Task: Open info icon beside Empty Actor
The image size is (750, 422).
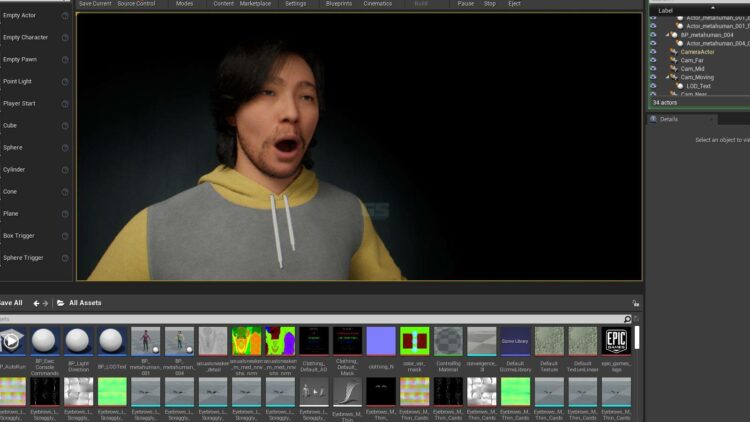Action: (65, 16)
